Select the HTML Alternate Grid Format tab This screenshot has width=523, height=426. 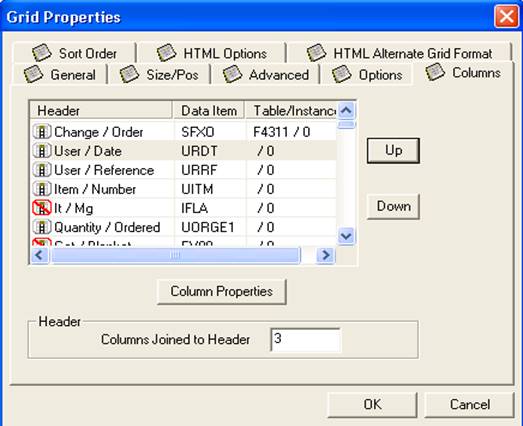point(399,53)
